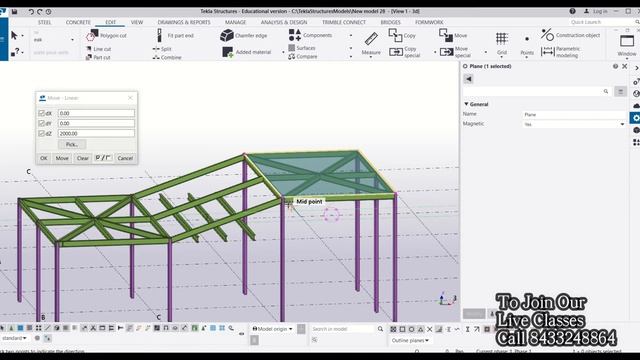Click the redo arrow in title bar

[x=40, y=11]
